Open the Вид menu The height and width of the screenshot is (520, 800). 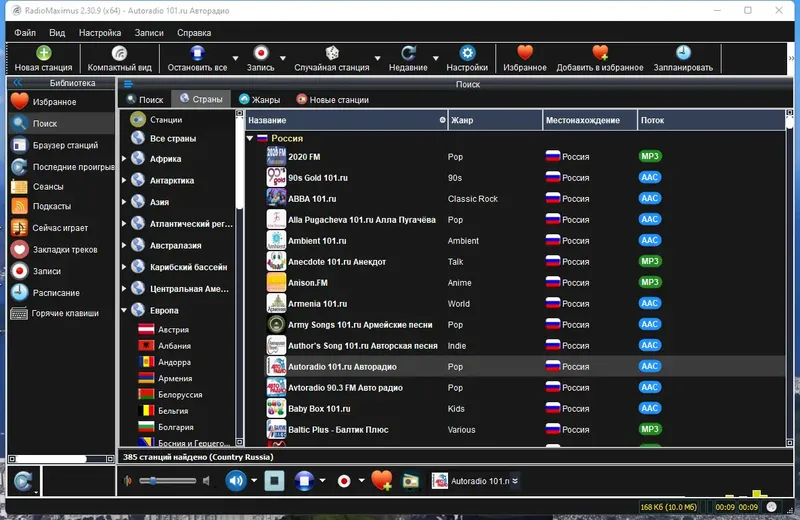57,33
